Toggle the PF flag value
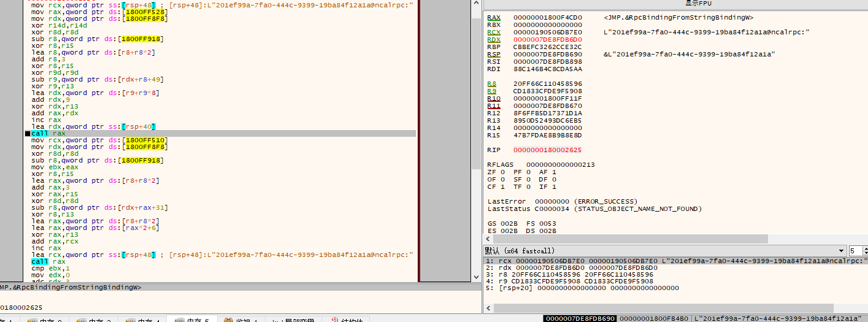Image resolution: width=868 pixels, height=322 pixels. tap(528, 172)
